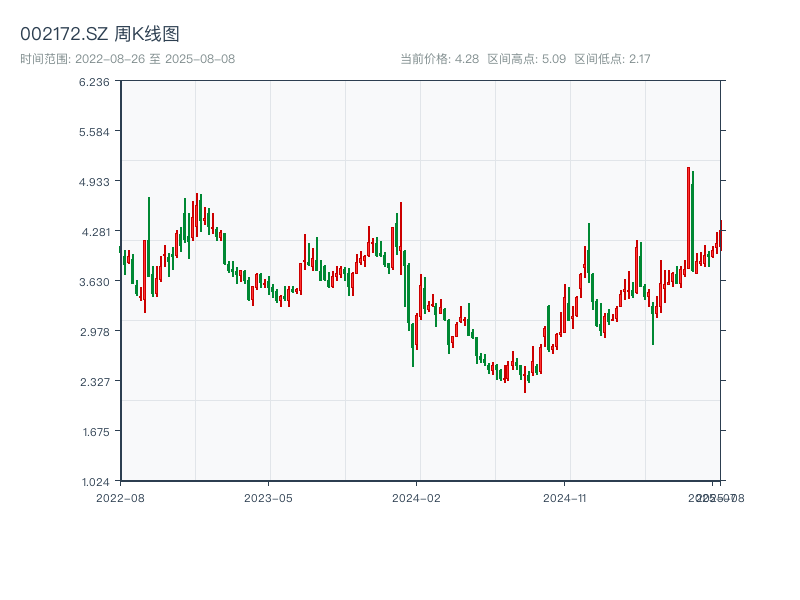Viewport: 800px width, 600px height.
Task: Click the y-axis label 4.281
Action: pos(96,232)
